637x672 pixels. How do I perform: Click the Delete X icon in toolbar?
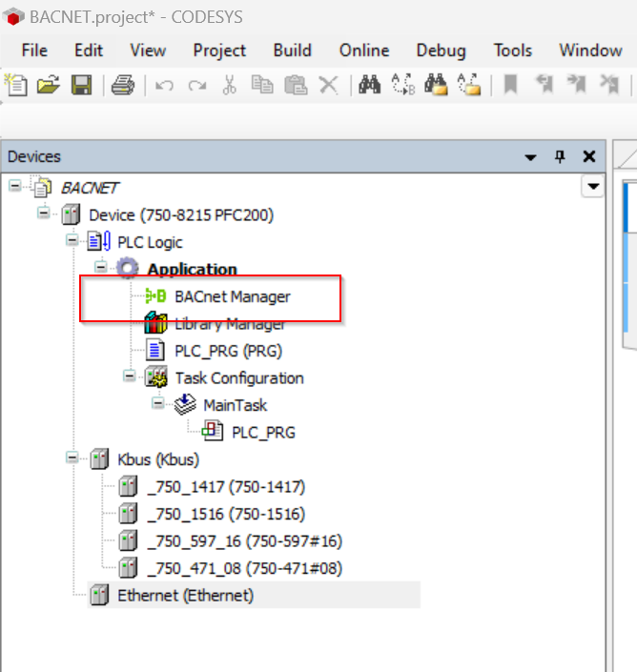tap(329, 85)
